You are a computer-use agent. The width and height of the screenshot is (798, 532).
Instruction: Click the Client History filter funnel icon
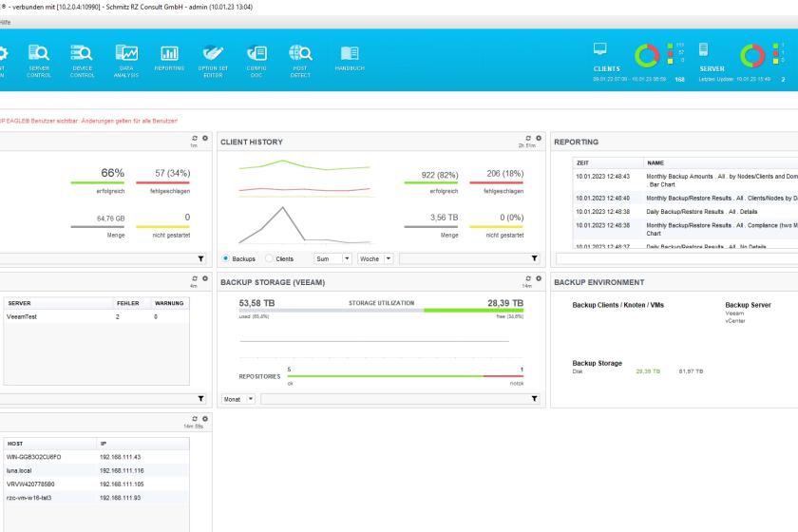click(x=534, y=258)
